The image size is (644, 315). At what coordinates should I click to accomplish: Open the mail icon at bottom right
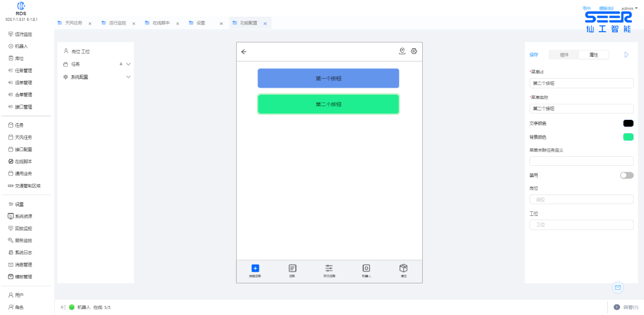click(x=618, y=288)
